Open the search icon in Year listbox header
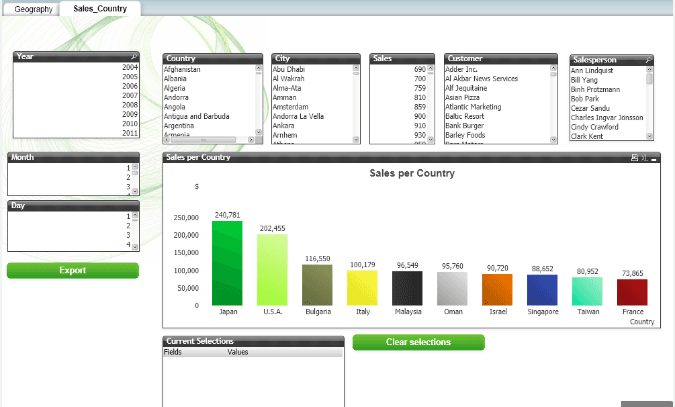Image resolution: width=675 pixels, height=407 pixels. coord(134,56)
